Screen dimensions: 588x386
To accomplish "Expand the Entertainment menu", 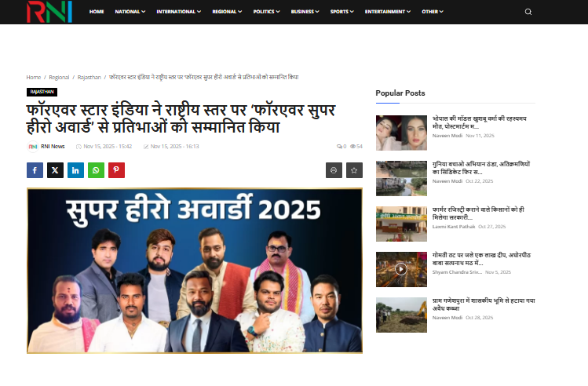I will point(388,12).
